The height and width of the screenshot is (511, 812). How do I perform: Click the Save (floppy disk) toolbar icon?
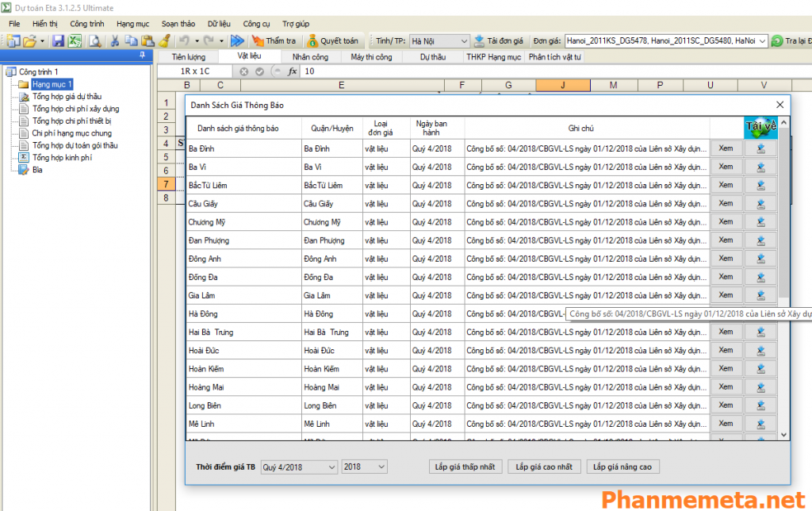click(x=59, y=40)
